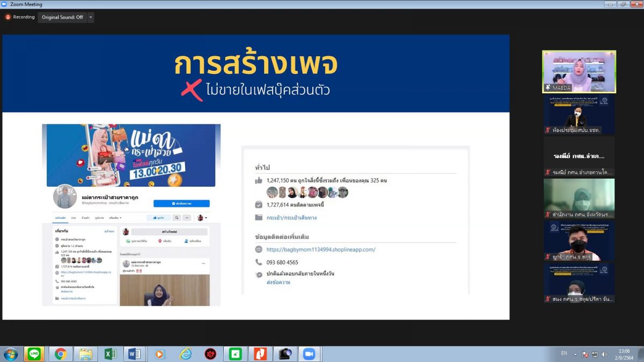Image resolution: width=644 pixels, height=362 pixels.
Task: Click the Action Center flag icon
Action: (x=586, y=354)
